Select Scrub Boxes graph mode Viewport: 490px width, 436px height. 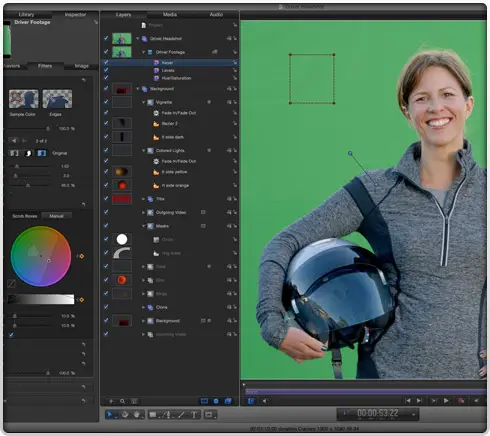click(25, 216)
